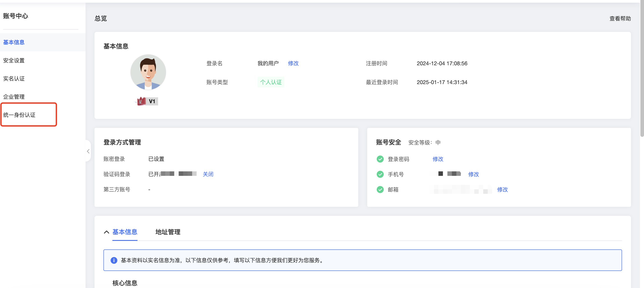Go to 实名认证 page
Screen dimensions: 644x288
(14, 78)
